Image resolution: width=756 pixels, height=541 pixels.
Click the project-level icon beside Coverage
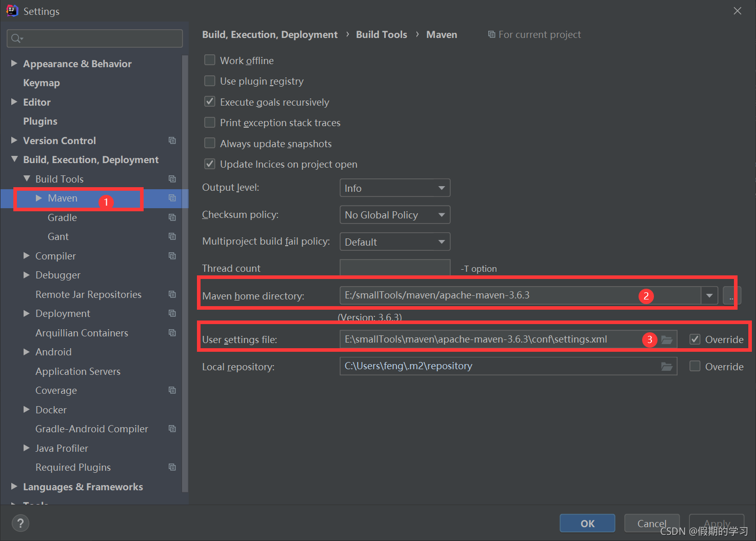[x=172, y=390]
